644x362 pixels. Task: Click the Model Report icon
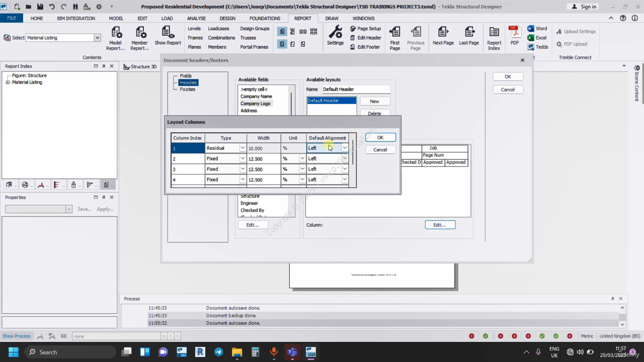pos(116,34)
